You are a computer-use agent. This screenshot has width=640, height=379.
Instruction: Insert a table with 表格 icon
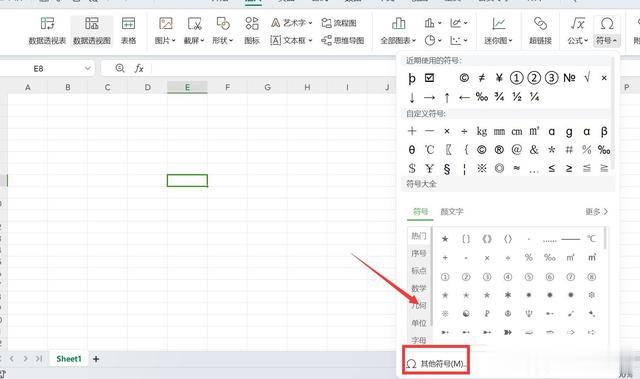point(128,31)
